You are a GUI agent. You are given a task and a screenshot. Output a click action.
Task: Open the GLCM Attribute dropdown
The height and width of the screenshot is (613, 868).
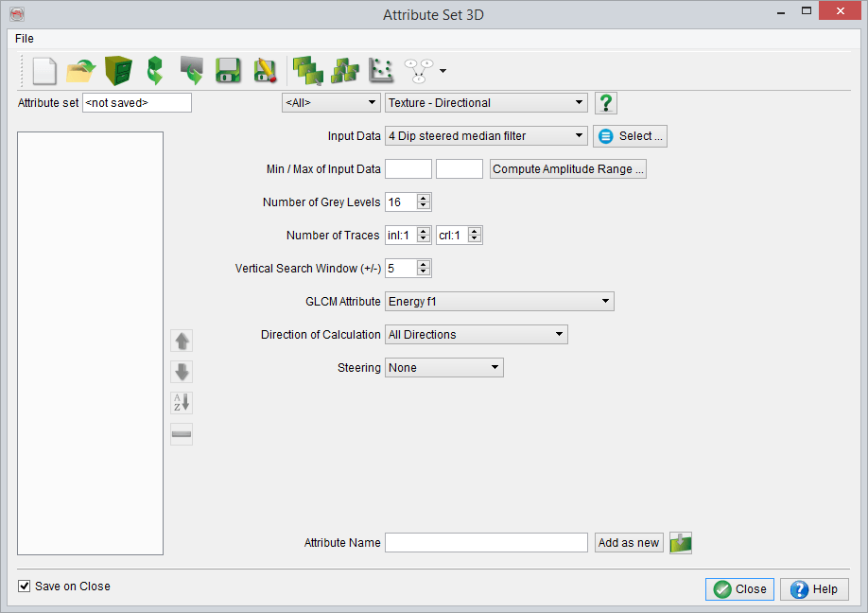click(499, 302)
